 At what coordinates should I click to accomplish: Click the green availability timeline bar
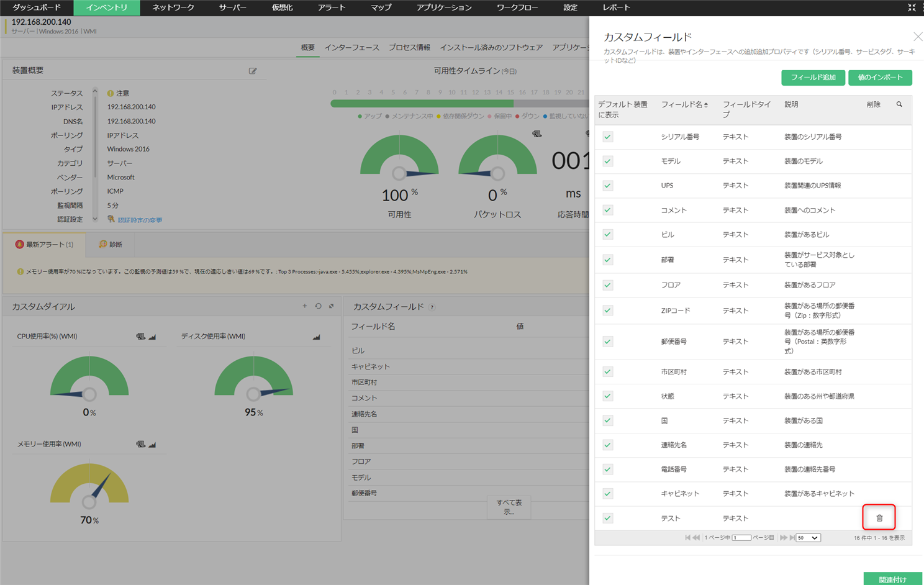coord(422,104)
